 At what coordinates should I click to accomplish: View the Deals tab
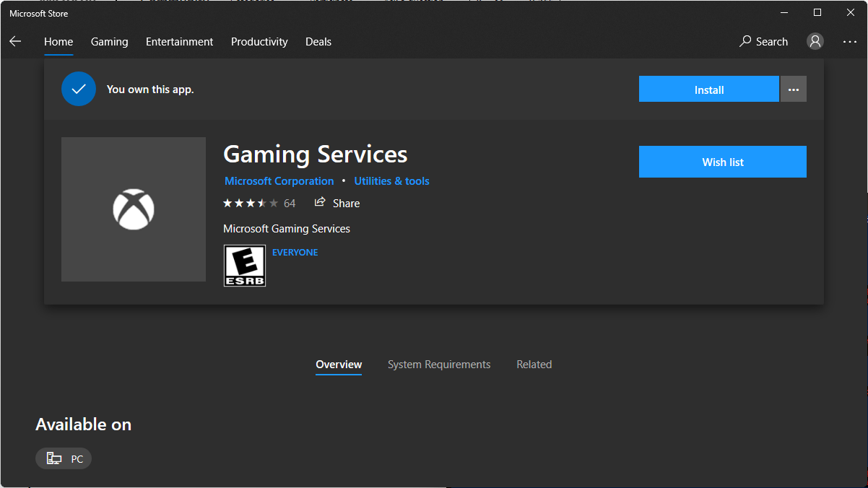(318, 42)
